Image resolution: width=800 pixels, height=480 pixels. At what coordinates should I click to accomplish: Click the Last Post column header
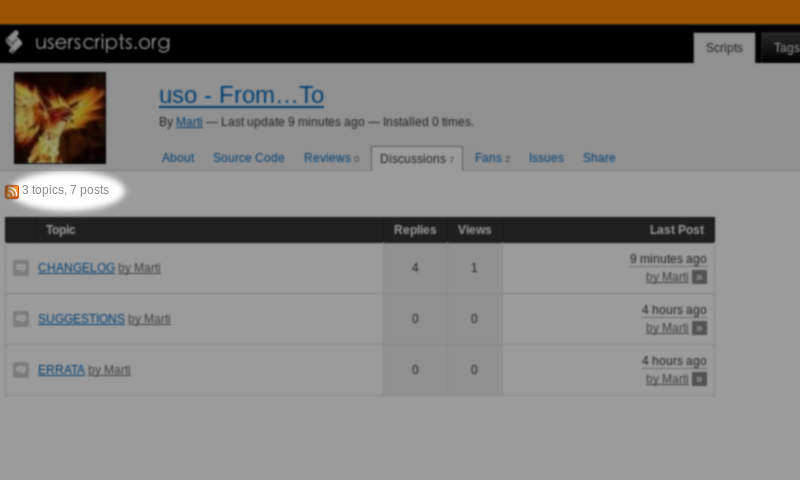coord(677,230)
